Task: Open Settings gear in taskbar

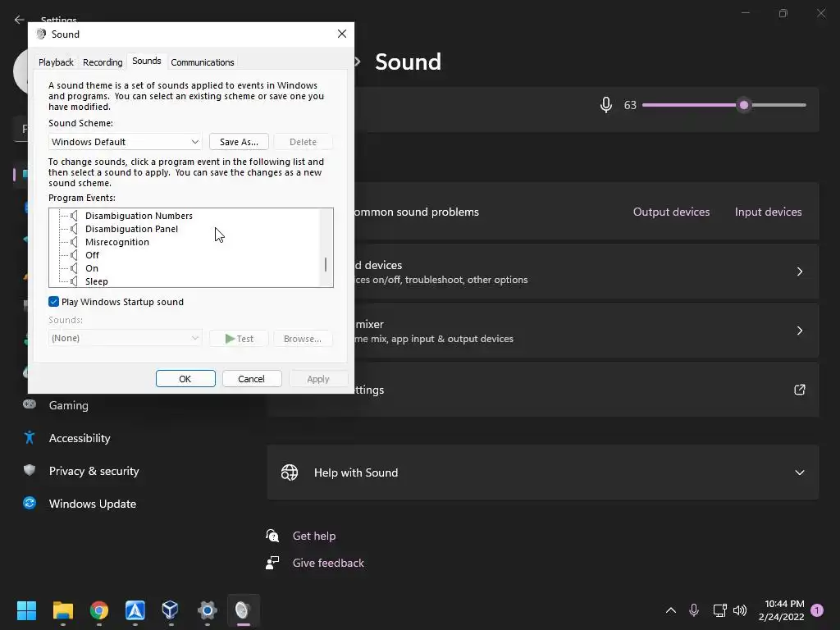Action: 208,610
